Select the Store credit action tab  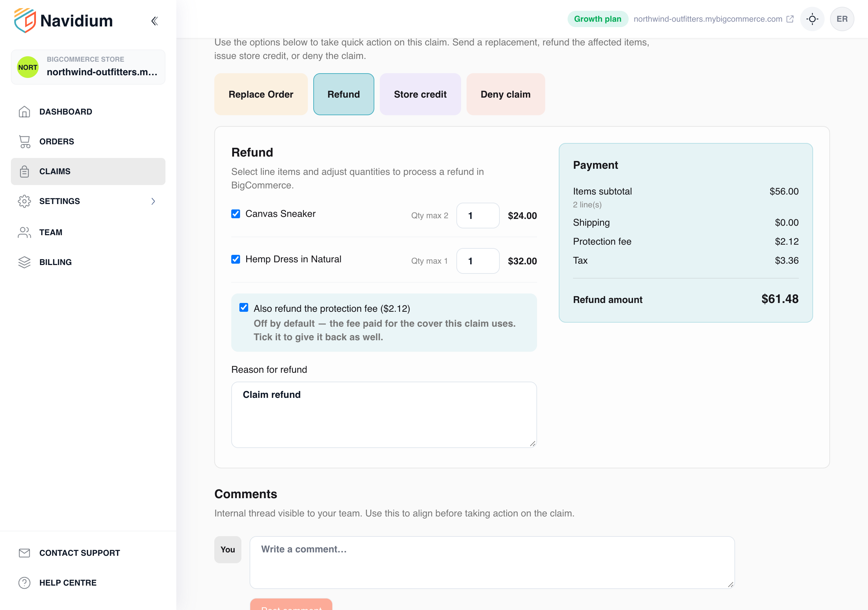coord(420,94)
